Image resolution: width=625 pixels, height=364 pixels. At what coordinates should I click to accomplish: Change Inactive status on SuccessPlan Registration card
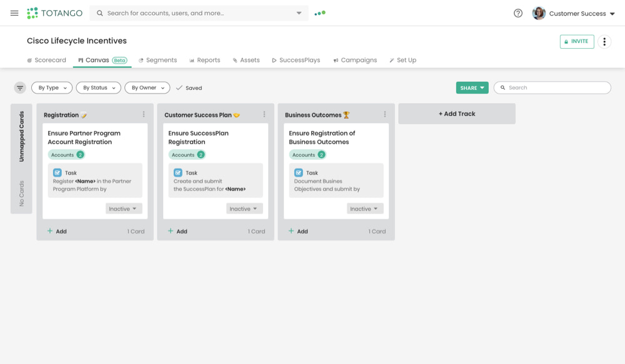(244, 209)
